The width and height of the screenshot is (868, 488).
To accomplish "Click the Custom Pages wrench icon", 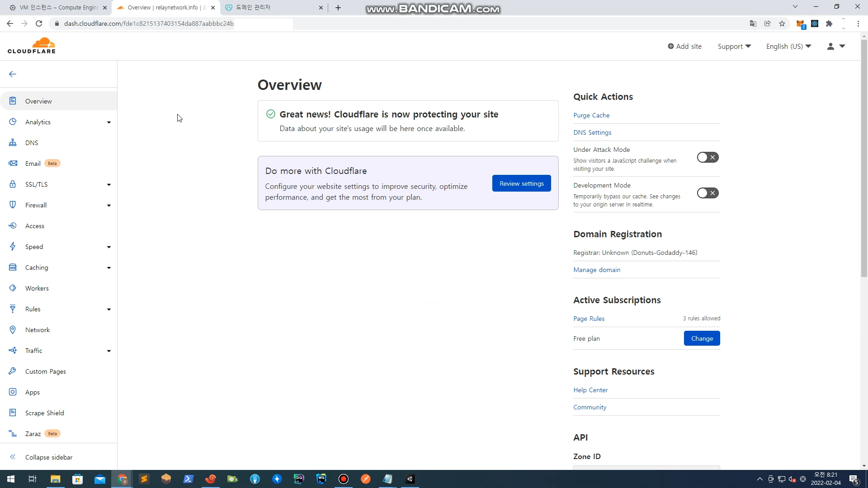I will point(13,371).
